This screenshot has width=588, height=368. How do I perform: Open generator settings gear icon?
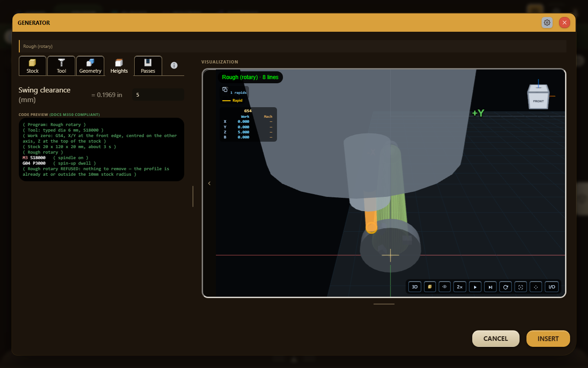pyautogui.click(x=547, y=23)
